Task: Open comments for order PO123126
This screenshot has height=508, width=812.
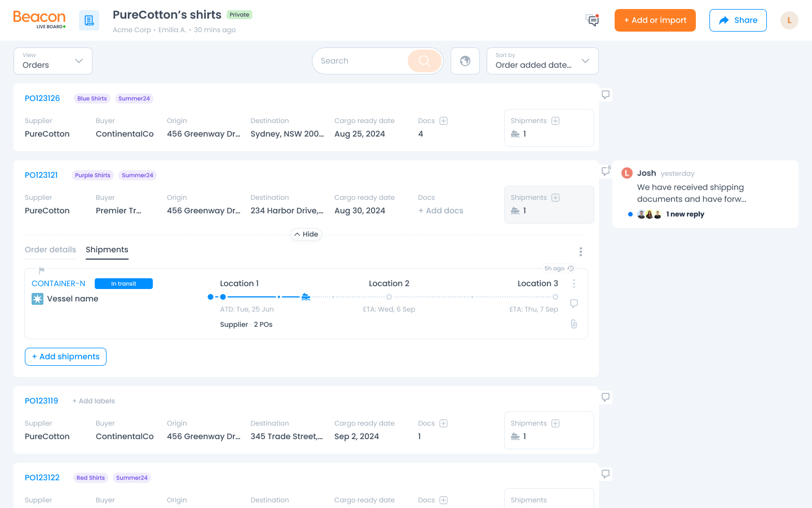Action: [x=606, y=95]
